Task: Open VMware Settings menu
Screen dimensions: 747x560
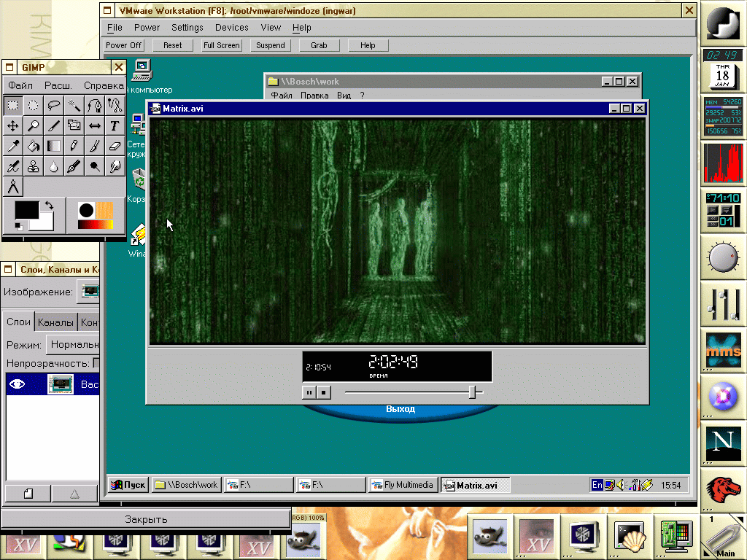Action: tap(187, 28)
